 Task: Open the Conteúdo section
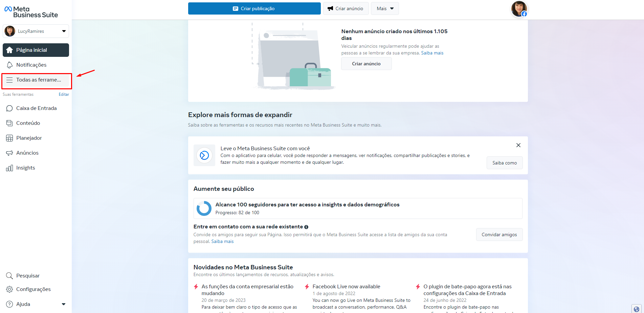pyautogui.click(x=36, y=123)
